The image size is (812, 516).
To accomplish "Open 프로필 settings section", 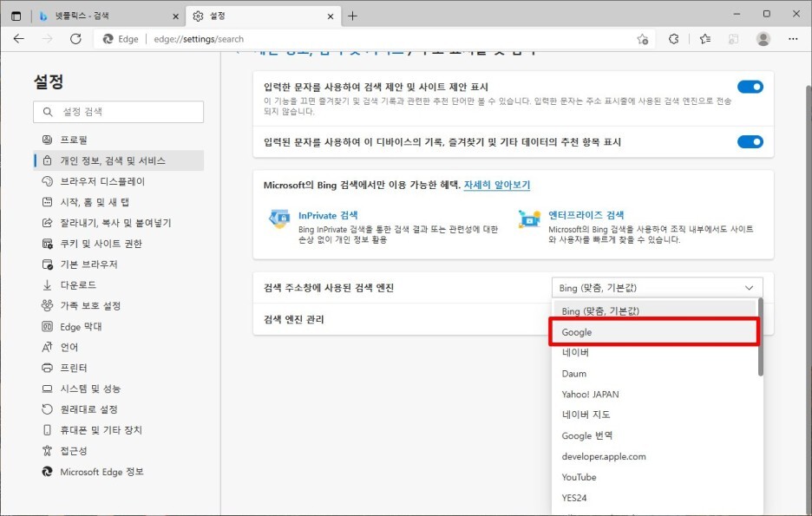I will [119, 140].
